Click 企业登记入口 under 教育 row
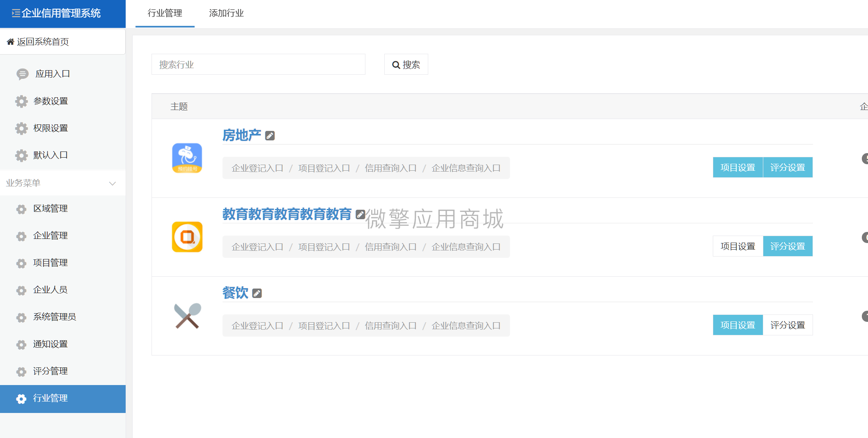The image size is (868, 438). [x=257, y=247]
